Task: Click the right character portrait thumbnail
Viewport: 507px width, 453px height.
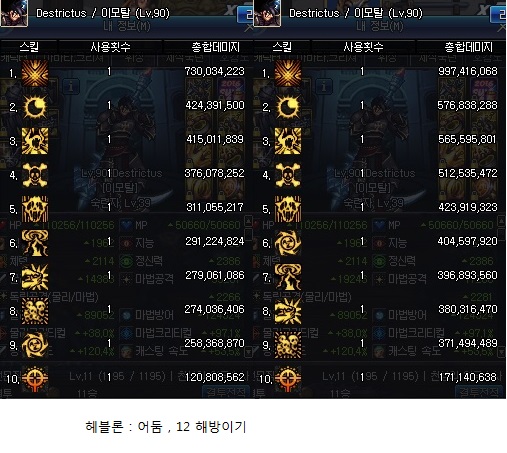Action: pos(267,13)
